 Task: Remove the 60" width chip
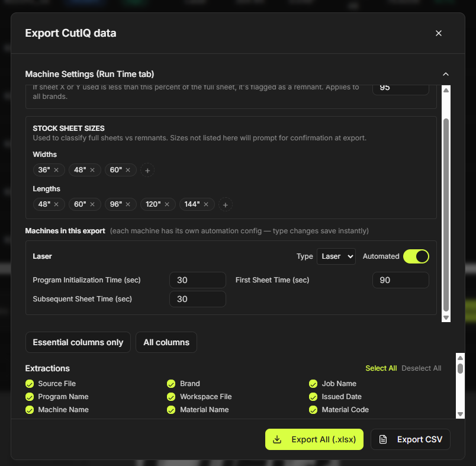point(128,170)
